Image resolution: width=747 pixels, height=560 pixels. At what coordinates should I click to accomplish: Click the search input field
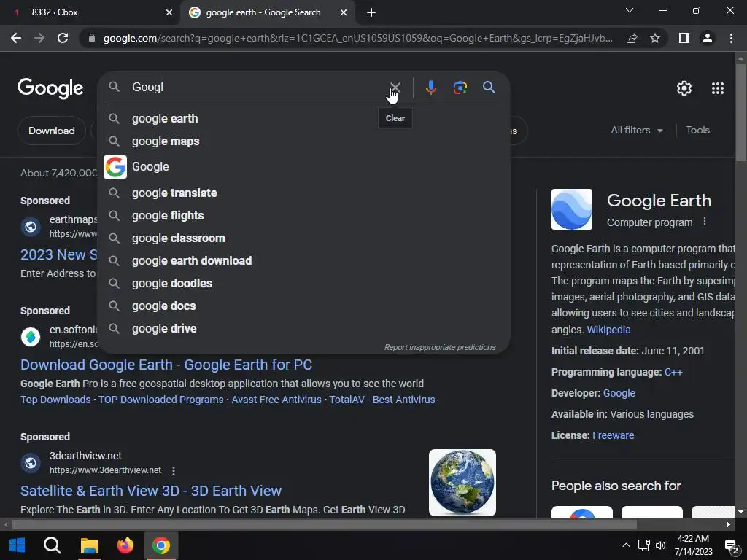click(x=258, y=87)
